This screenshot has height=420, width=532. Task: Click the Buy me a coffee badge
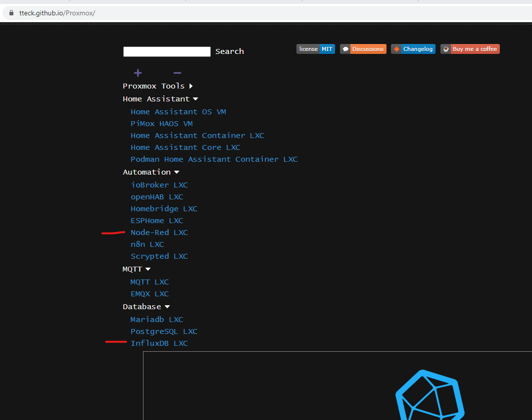pyautogui.click(x=470, y=49)
